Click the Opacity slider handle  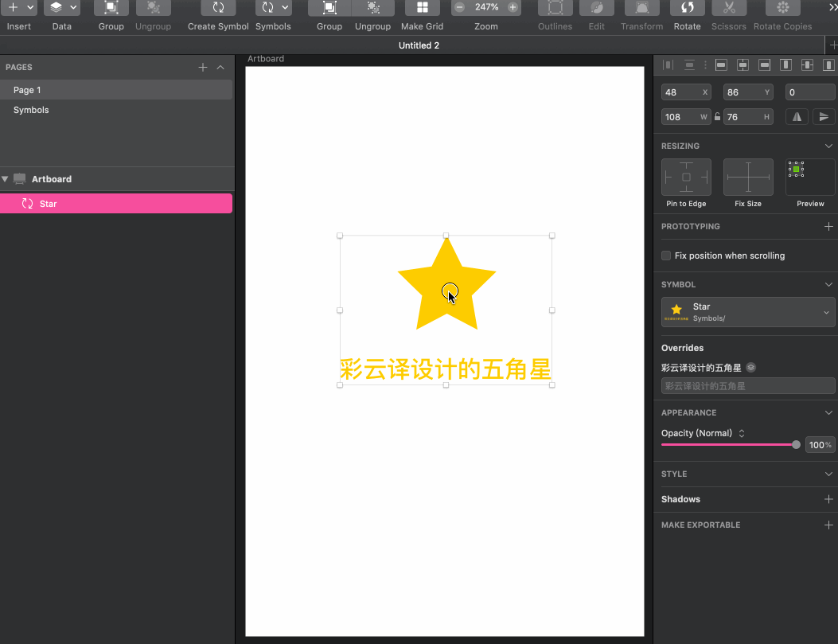click(796, 445)
